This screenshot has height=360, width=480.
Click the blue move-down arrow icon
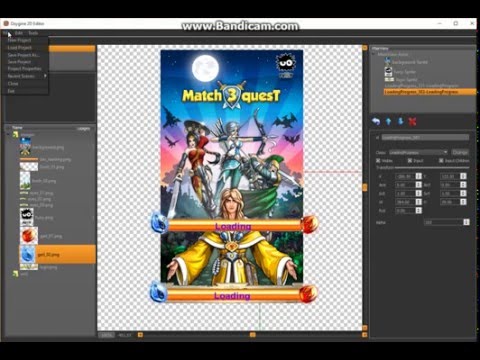point(400,121)
